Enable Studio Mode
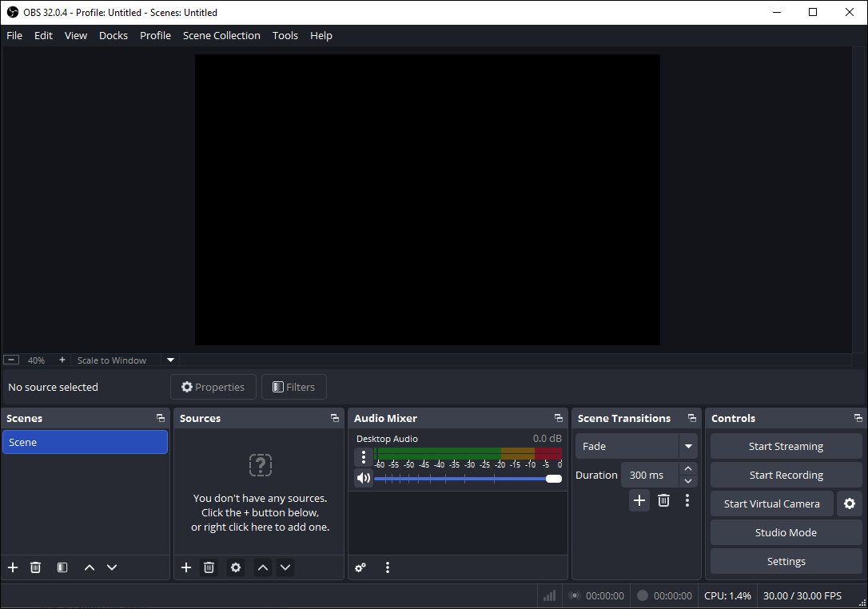 (x=785, y=531)
